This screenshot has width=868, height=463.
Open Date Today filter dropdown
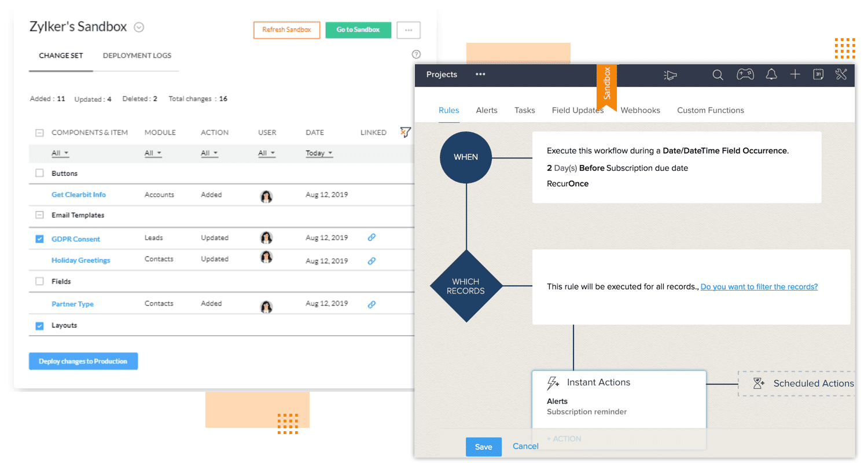(x=319, y=153)
